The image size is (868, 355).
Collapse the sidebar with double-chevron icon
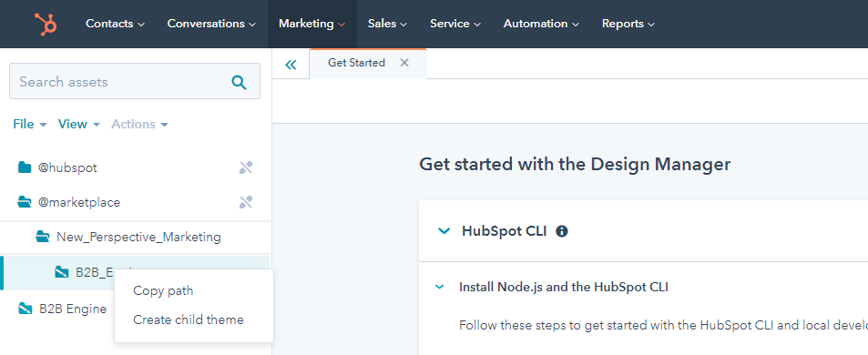(291, 65)
